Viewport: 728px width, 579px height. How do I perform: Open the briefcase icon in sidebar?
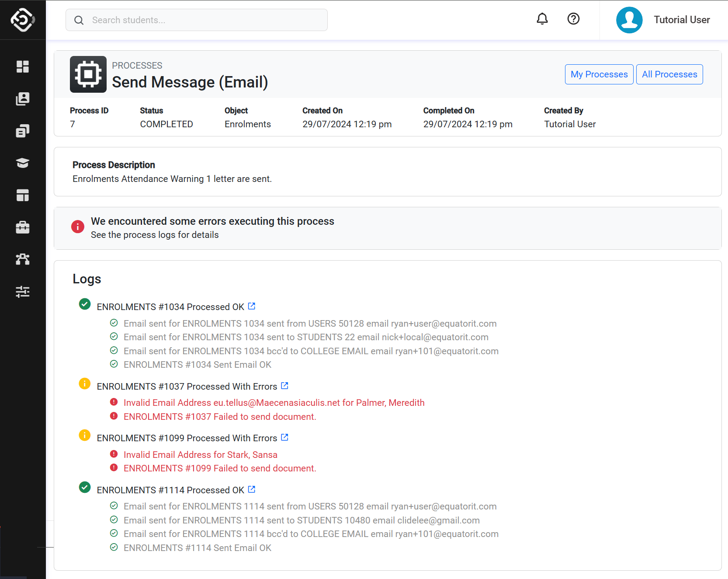point(23,227)
